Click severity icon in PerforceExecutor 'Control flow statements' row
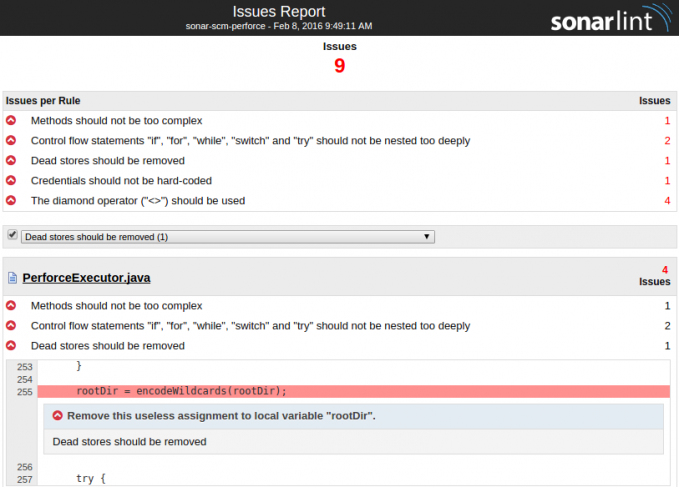The height and width of the screenshot is (487, 679). 11,326
